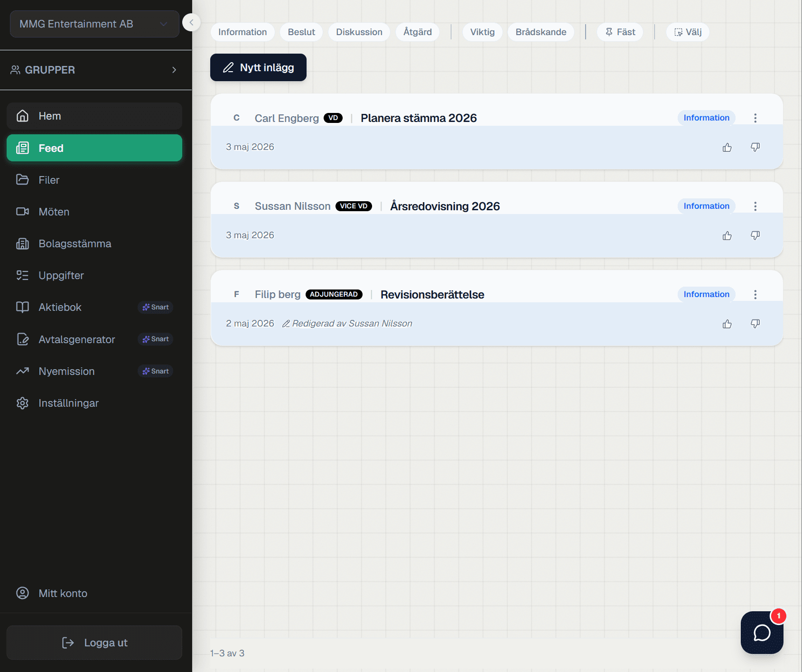Activate Välj selection mode
802x672 pixels.
coord(688,32)
